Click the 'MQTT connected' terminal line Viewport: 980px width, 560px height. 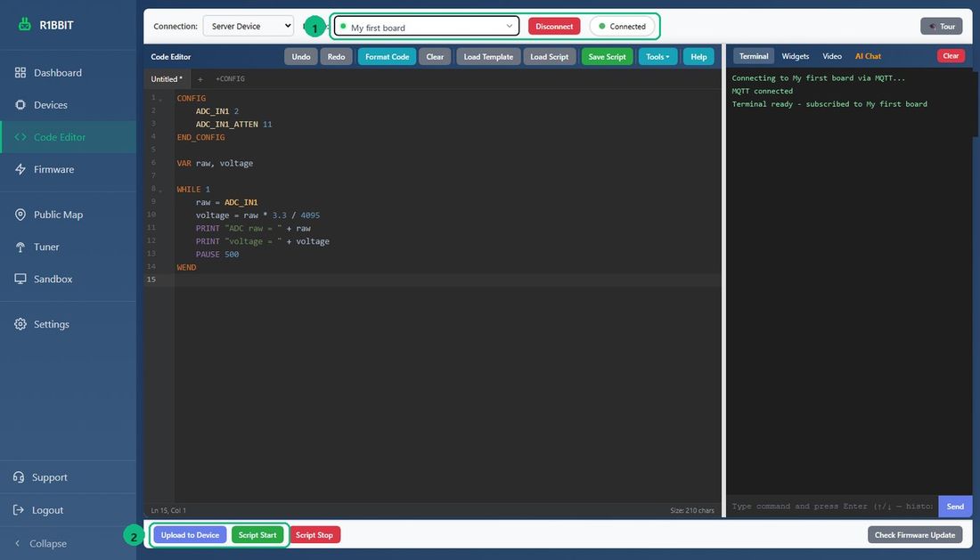coord(763,91)
